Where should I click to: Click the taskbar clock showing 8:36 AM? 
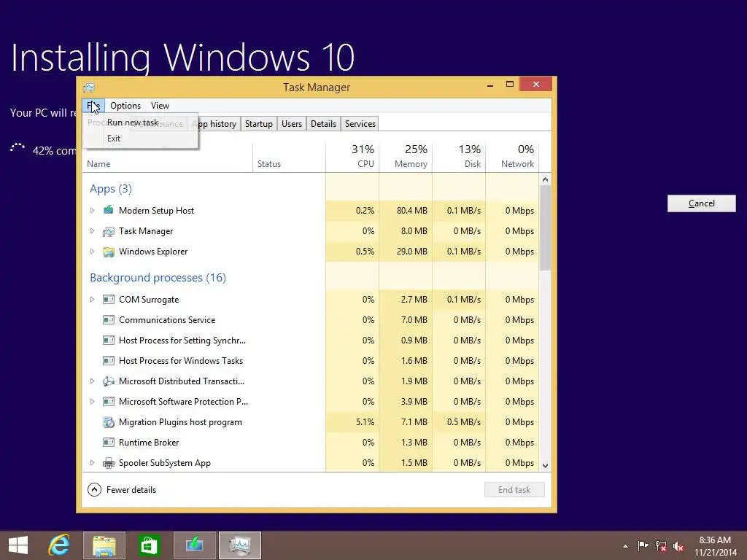pyautogui.click(x=715, y=545)
